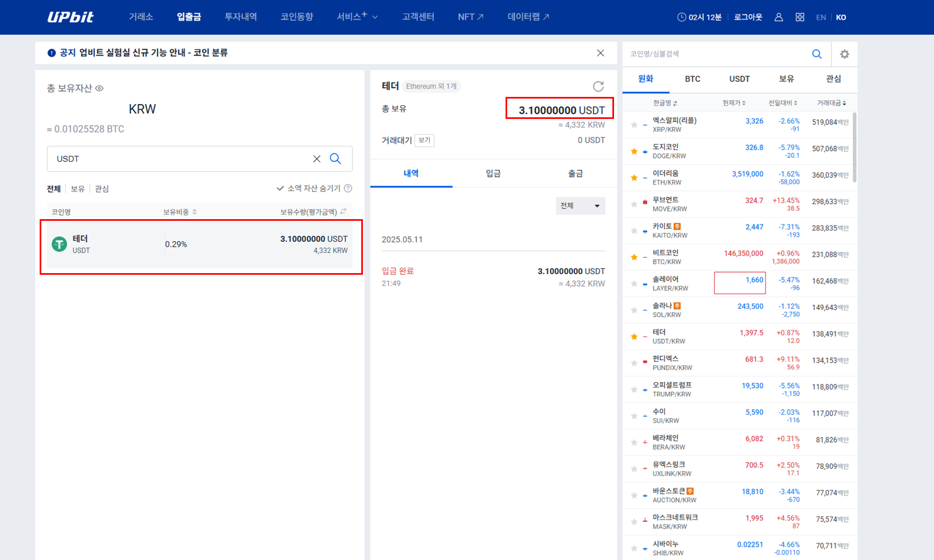
Task: Open 데이터랩 external link
Action: (529, 17)
